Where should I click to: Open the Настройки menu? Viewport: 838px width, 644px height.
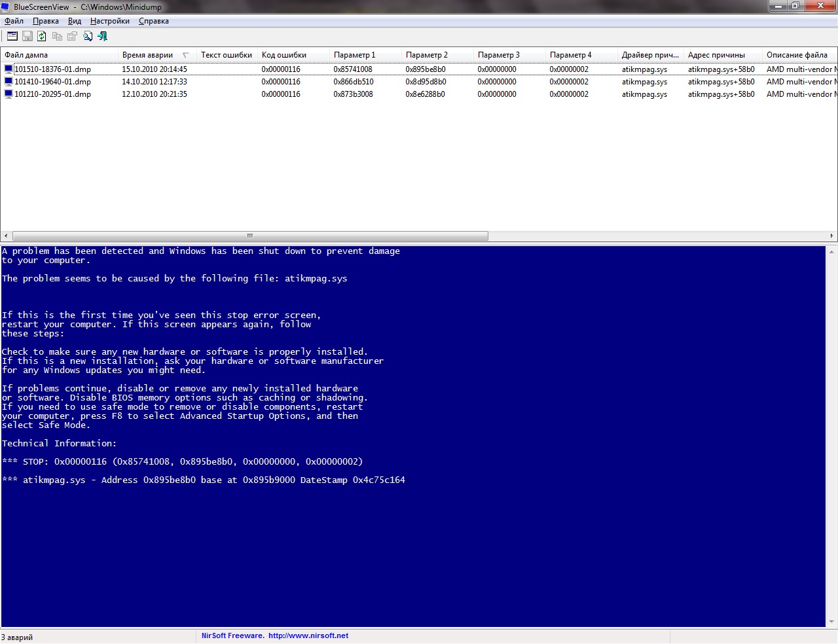(x=109, y=21)
